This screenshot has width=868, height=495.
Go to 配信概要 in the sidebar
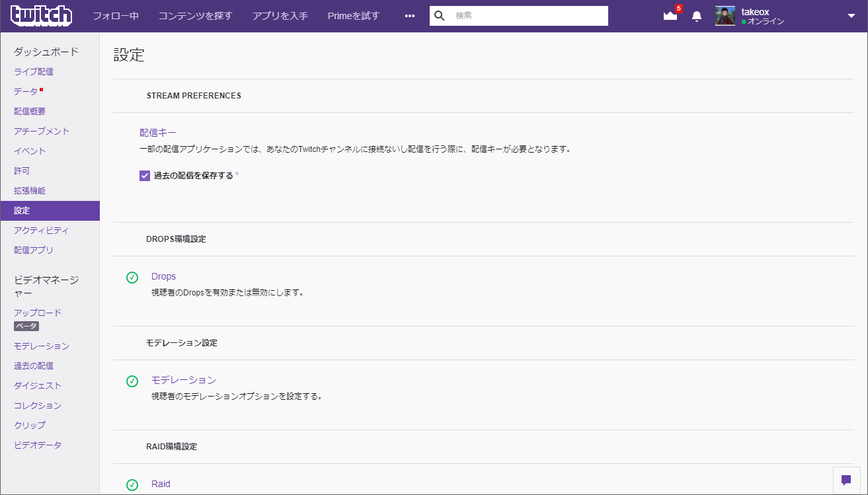[30, 111]
